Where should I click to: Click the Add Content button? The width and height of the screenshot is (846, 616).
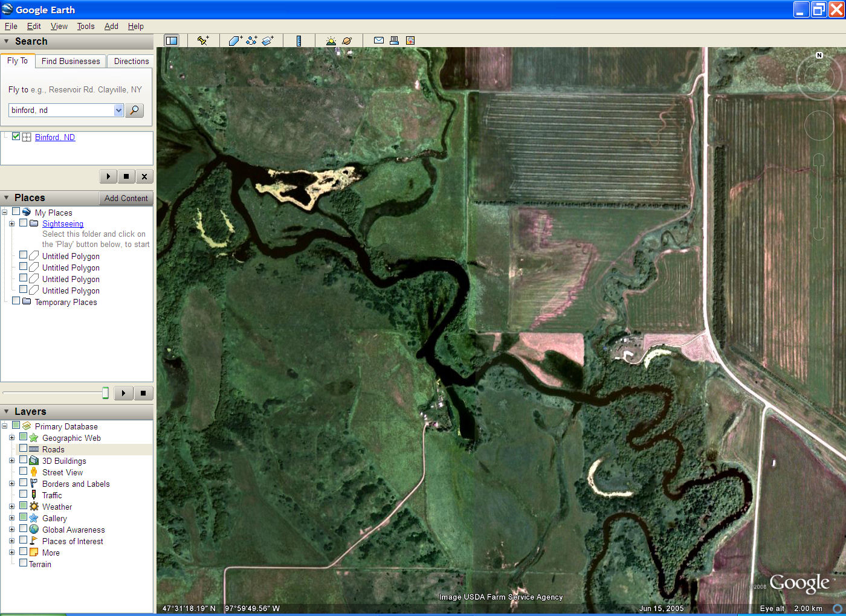[x=126, y=198]
